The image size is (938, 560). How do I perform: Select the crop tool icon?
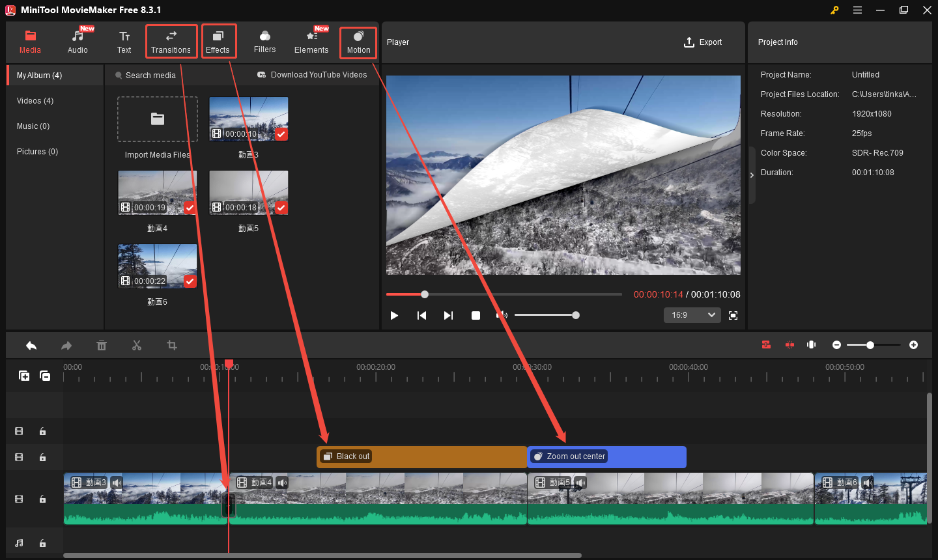pos(172,346)
